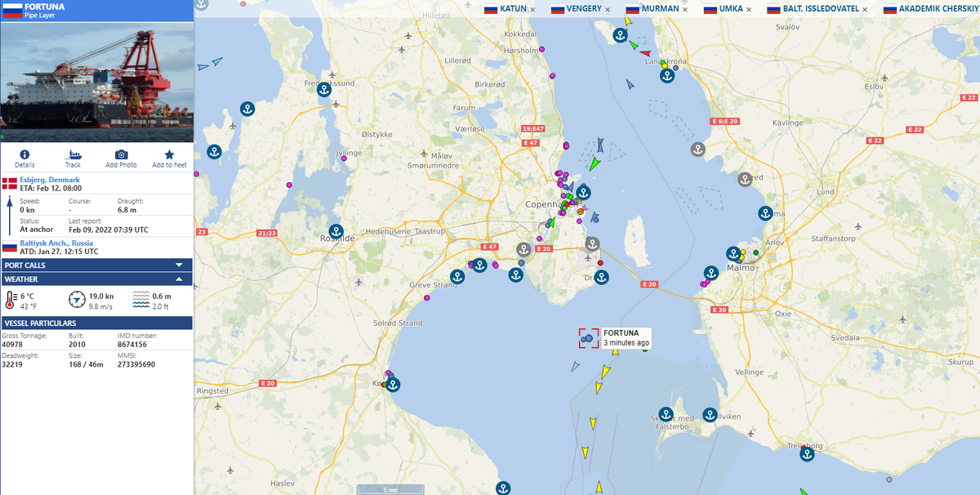The image size is (980, 495).
Task: Select the Dragør port anchor icon
Action: pos(601,278)
